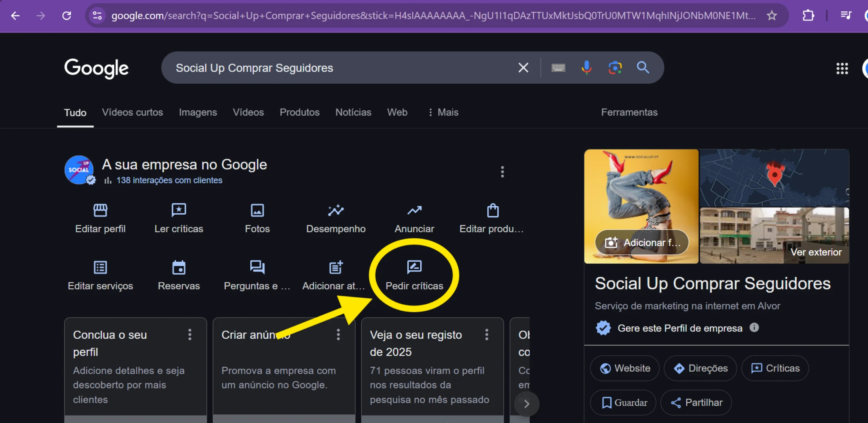This screenshot has width=868, height=423.
Task: Open Ferramentas search tools
Action: coord(629,112)
